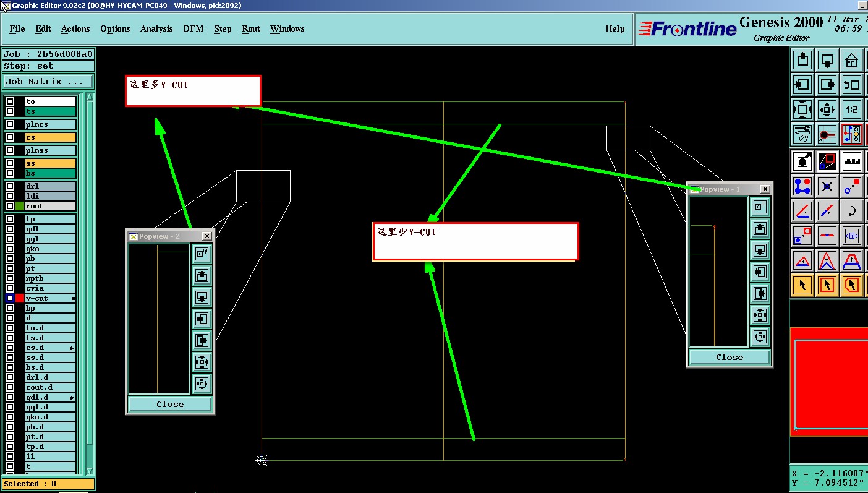Click the snap-to-grid pad icon
868x493 pixels.
[827, 134]
